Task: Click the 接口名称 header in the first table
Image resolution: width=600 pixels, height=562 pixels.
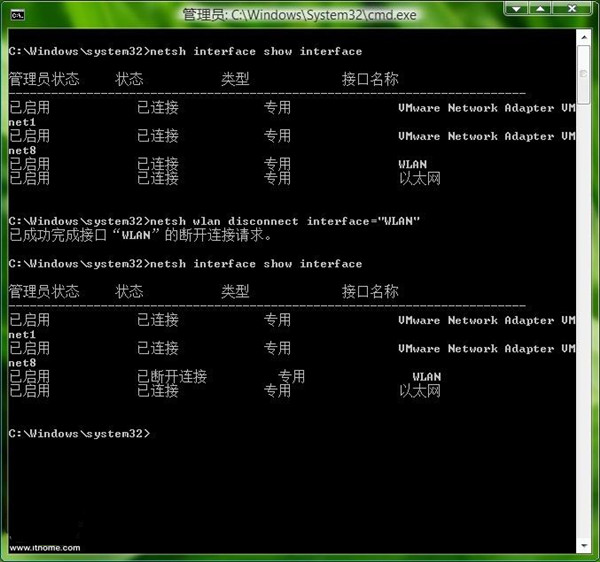Action: [x=370, y=79]
